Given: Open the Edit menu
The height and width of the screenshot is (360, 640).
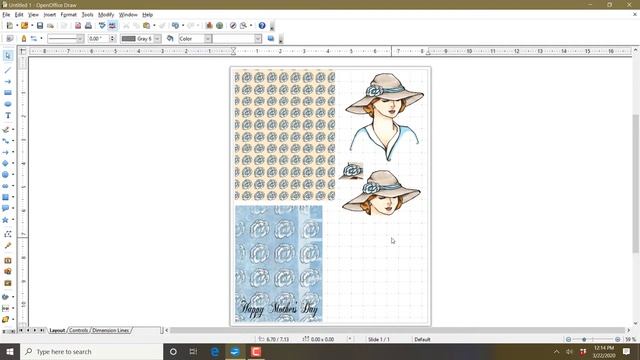Looking at the screenshot, I should [x=19, y=15].
